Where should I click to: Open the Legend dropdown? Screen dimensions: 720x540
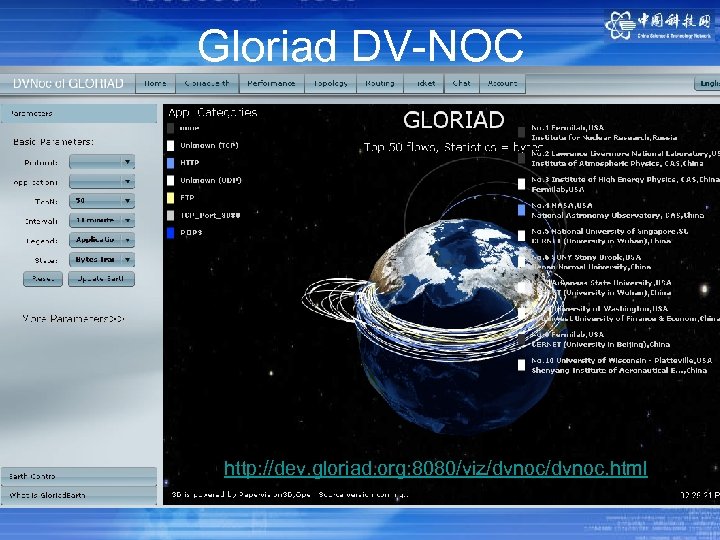[x=101, y=240]
